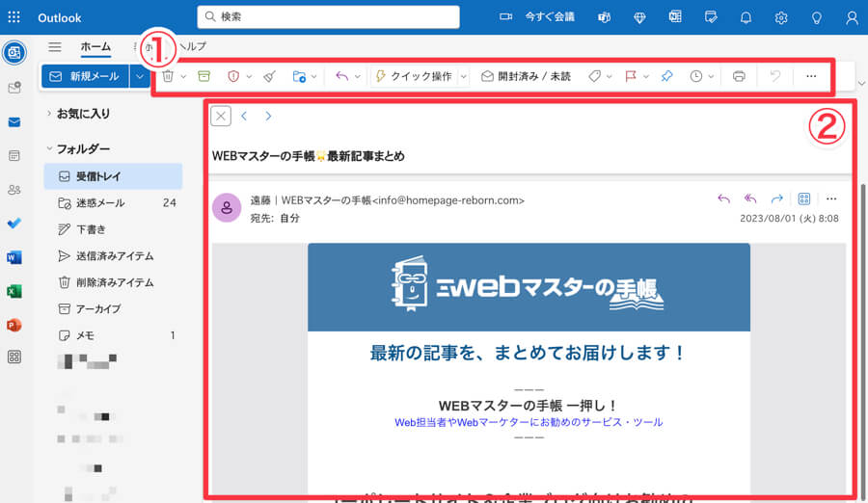Toggle the hamburger navigation pane button

pos(55,46)
